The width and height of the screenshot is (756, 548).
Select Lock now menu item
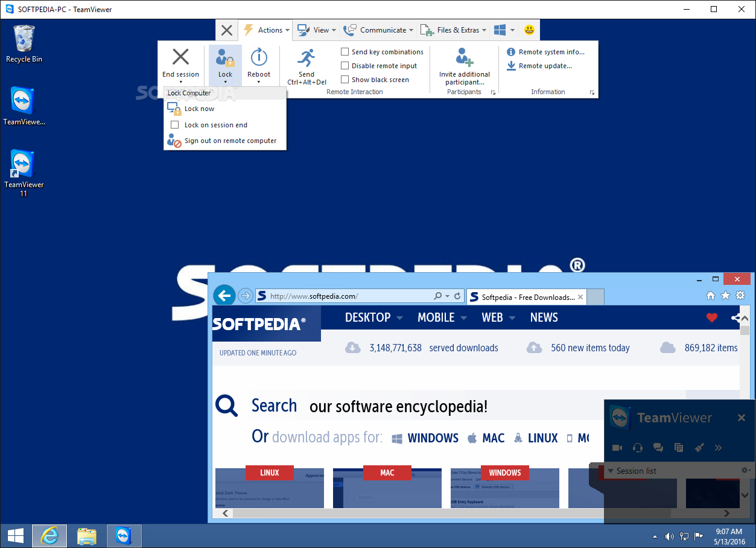[225, 109]
